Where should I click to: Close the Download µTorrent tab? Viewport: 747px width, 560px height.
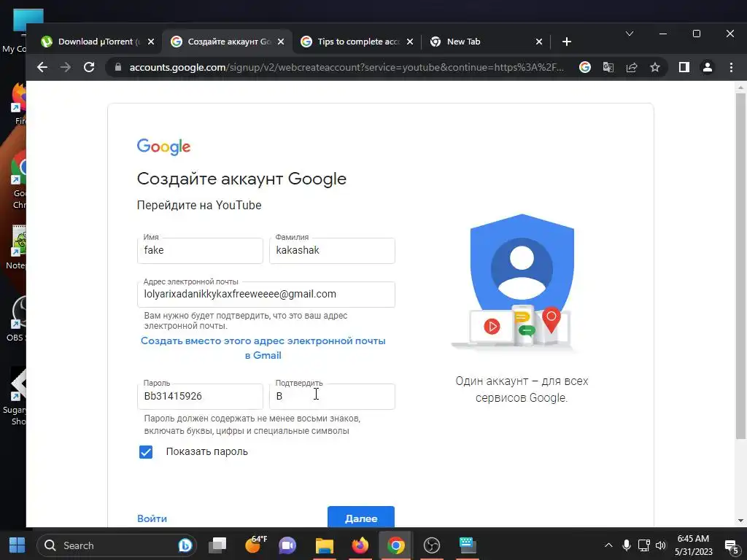[x=151, y=42]
